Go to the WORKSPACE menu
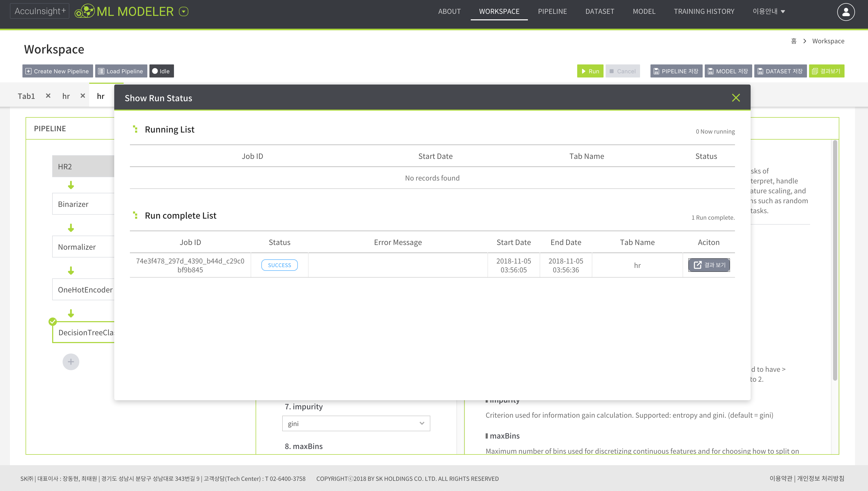 point(499,11)
